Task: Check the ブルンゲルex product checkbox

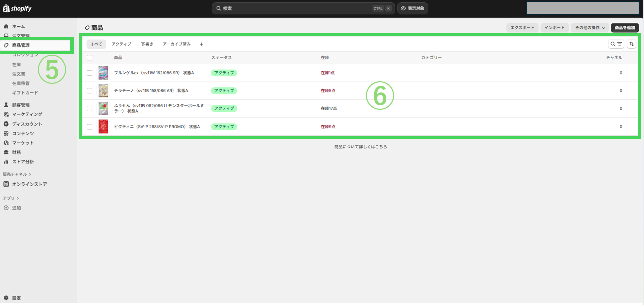Action: tap(90, 73)
